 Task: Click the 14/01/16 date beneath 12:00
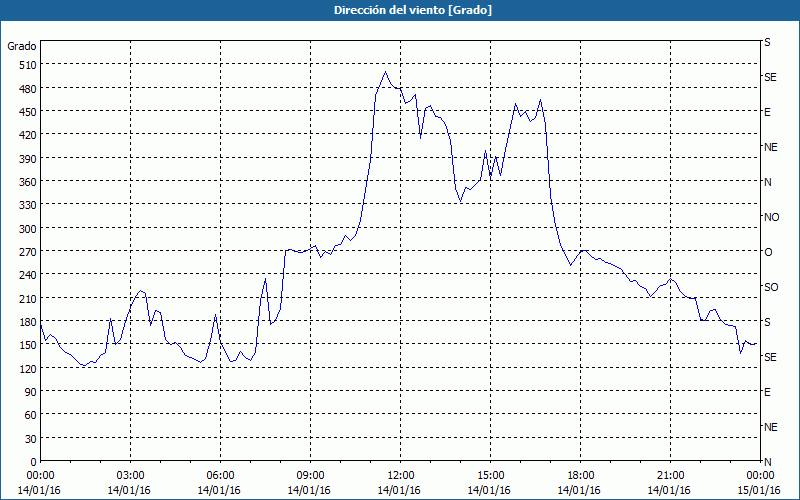pos(399,490)
